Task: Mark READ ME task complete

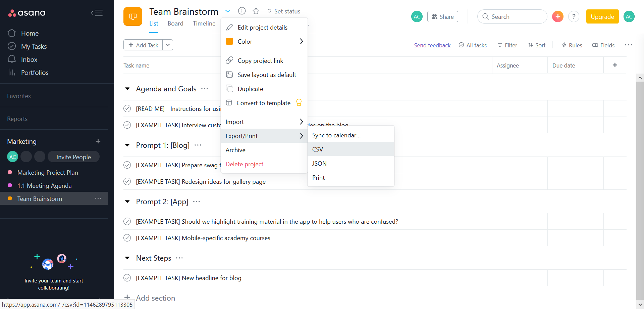Action: pyautogui.click(x=127, y=108)
